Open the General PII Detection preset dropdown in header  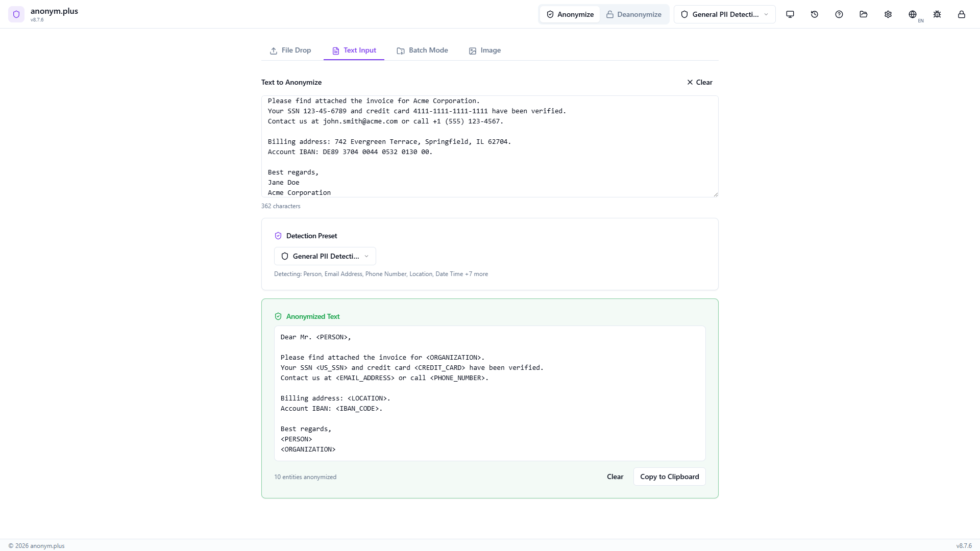[724, 14]
